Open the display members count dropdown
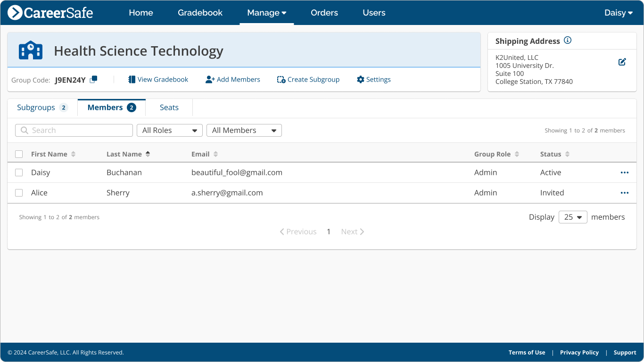Image resolution: width=644 pixels, height=362 pixels. click(x=573, y=217)
